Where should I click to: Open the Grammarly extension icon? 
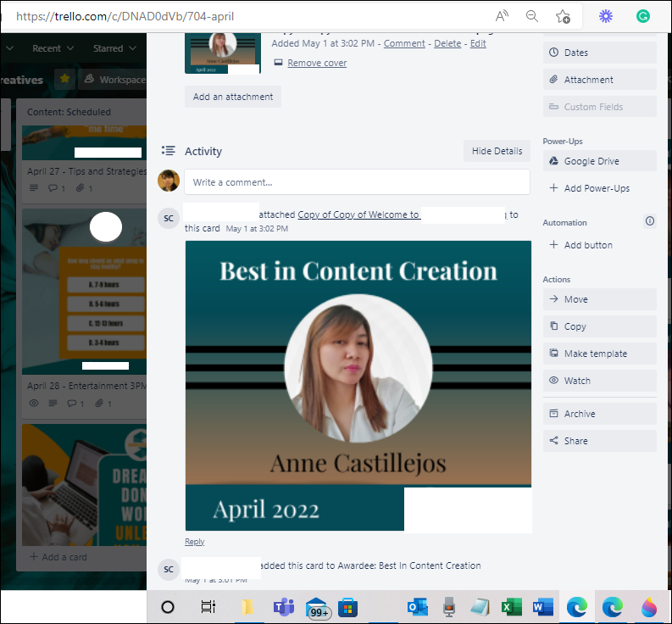(643, 16)
